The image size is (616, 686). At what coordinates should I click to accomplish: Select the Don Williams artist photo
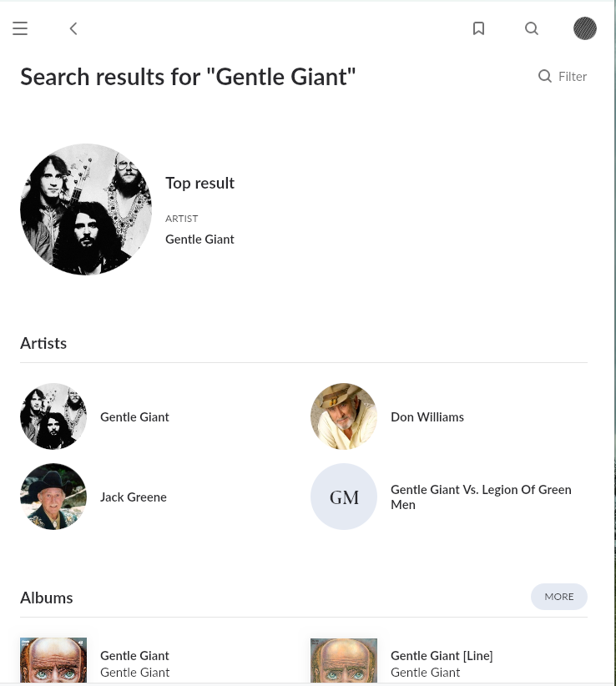coord(344,416)
